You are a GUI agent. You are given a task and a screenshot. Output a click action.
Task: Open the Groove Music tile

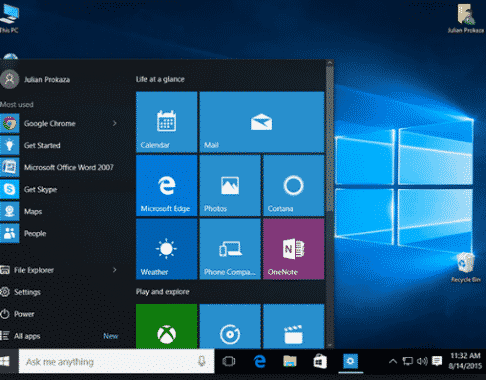(230, 326)
